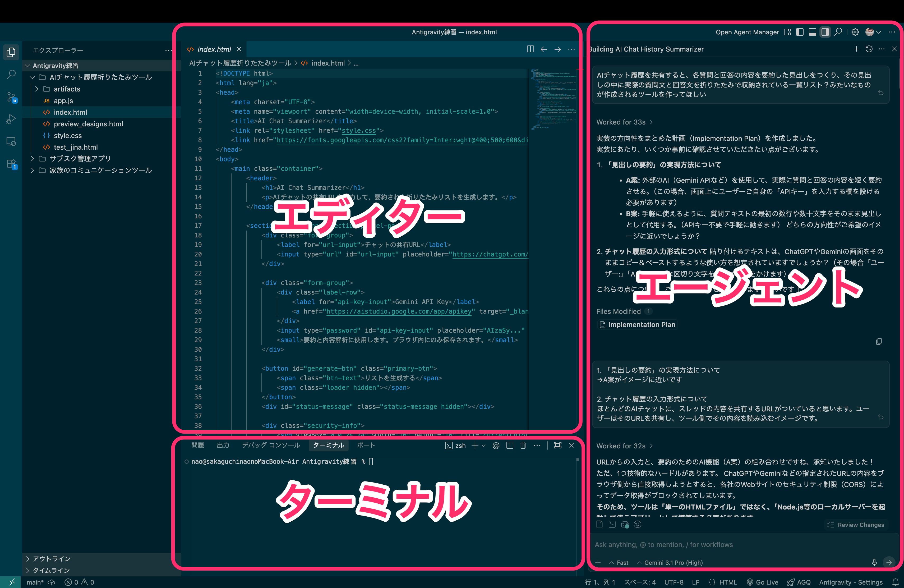Click the microphone icon in the chat input
Image resolution: width=904 pixels, height=588 pixels.
click(x=874, y=563)
